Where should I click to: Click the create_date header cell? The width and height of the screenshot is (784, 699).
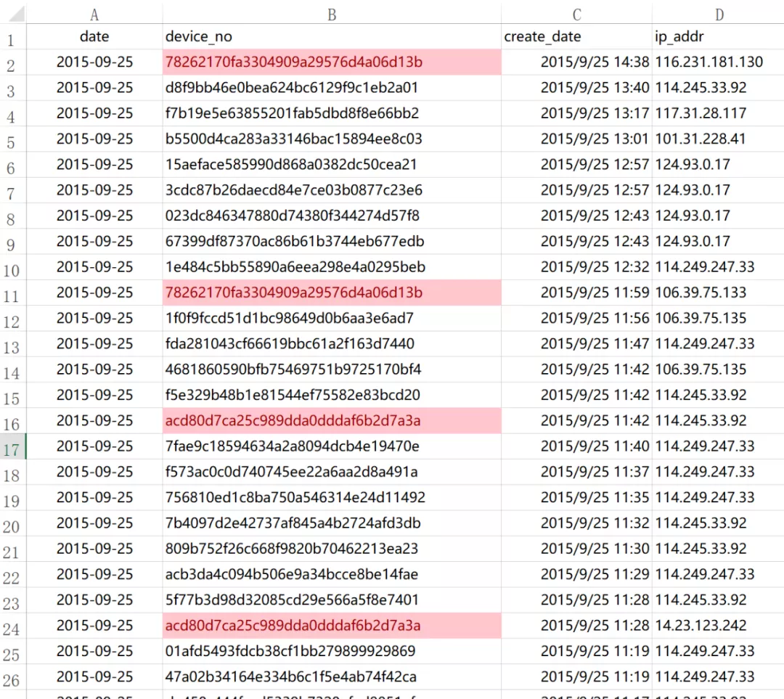point(576,36)
